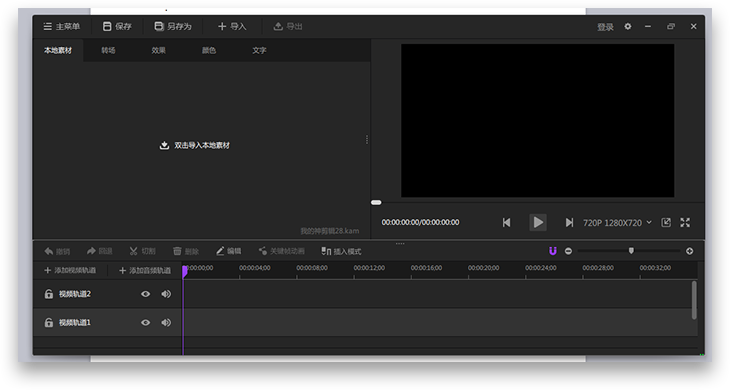This screenshot has width=730, height=390.
Task: Switch to the 文字 text tab
Action: pos(259,50)
